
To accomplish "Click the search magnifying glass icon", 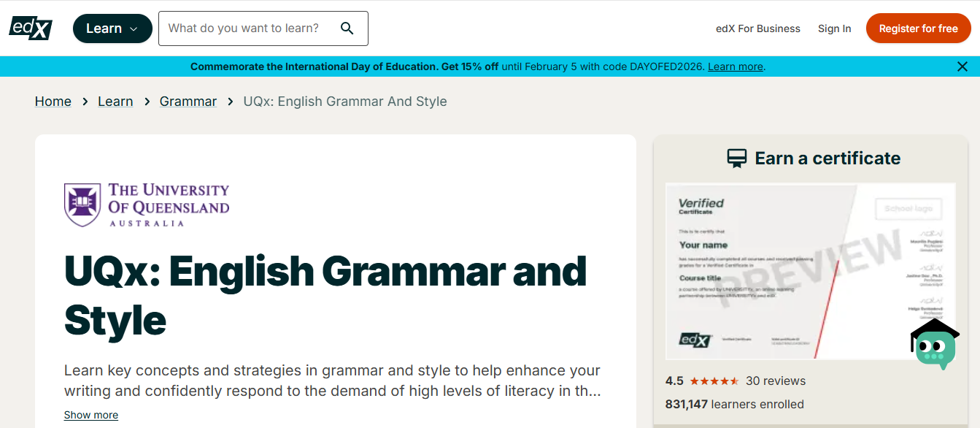I will pyautogui.click(x=347, y=28).
